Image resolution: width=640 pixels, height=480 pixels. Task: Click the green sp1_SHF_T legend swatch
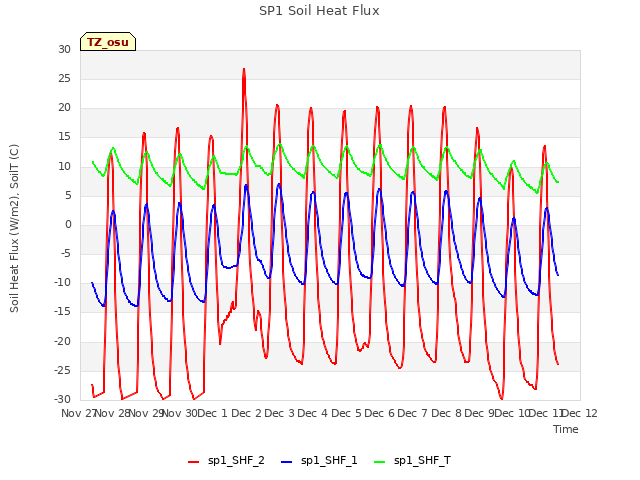coord(380,462)
